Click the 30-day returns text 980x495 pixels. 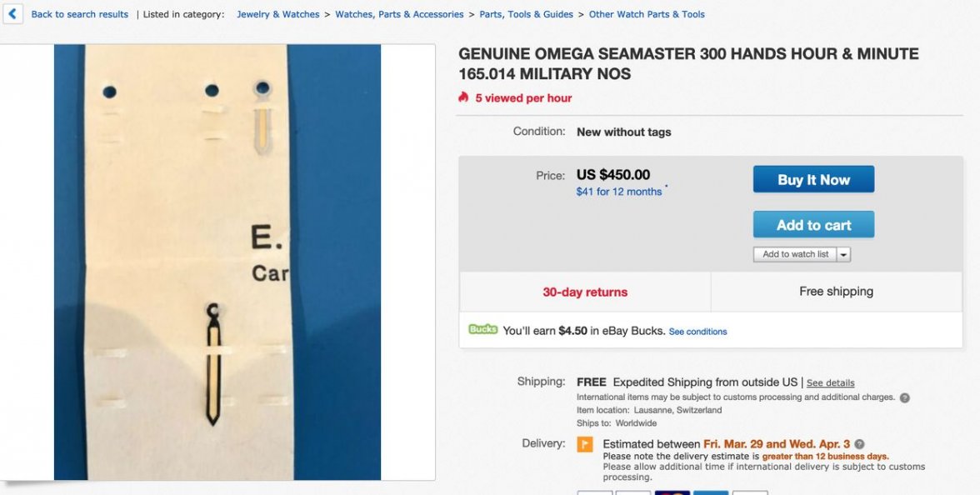click(x=585, y=292)
